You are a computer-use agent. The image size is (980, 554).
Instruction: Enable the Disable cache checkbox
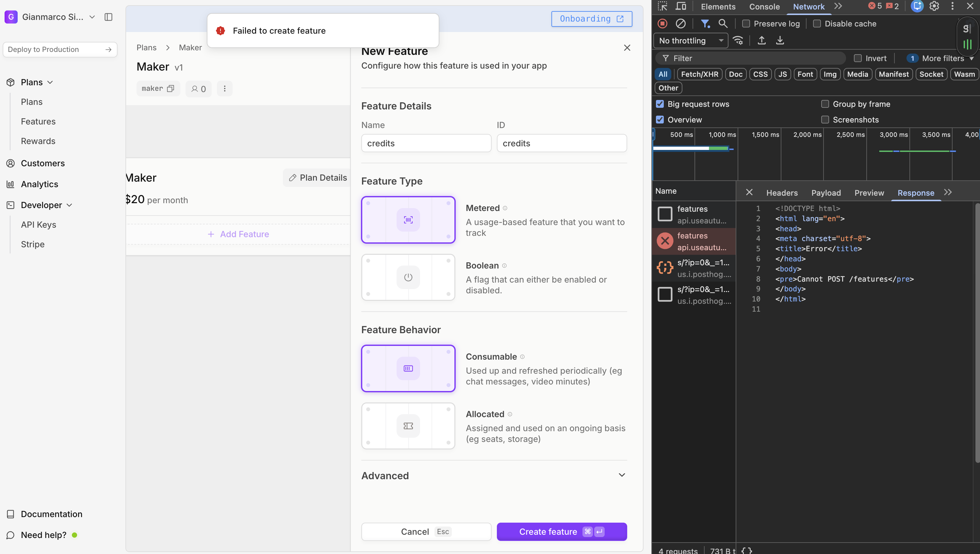(x=817, y=24)
